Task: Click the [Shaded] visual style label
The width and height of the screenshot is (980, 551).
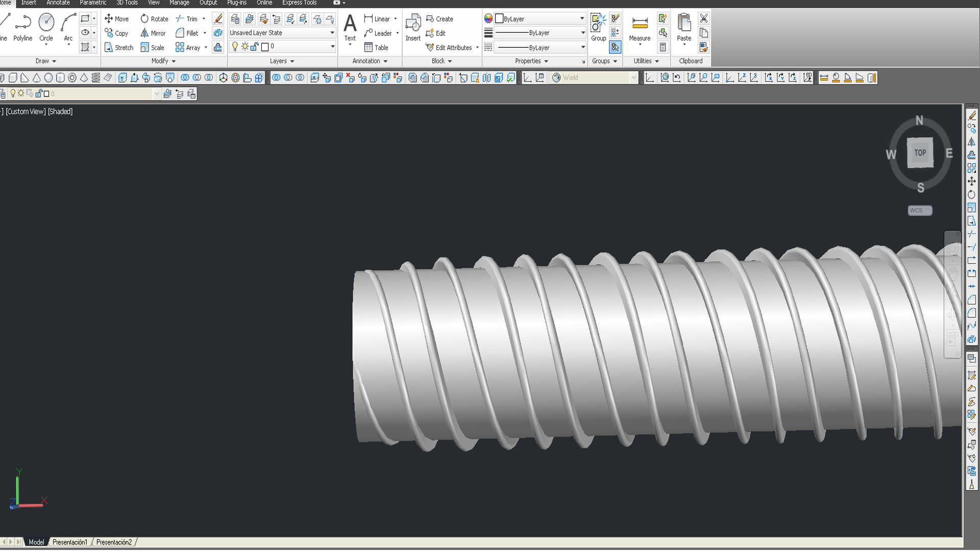Action: pos(60,112)
